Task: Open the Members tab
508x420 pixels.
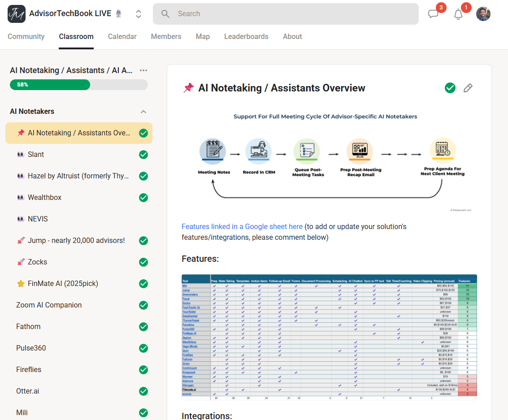Action: pyautogui.click(x=166, y=37)
